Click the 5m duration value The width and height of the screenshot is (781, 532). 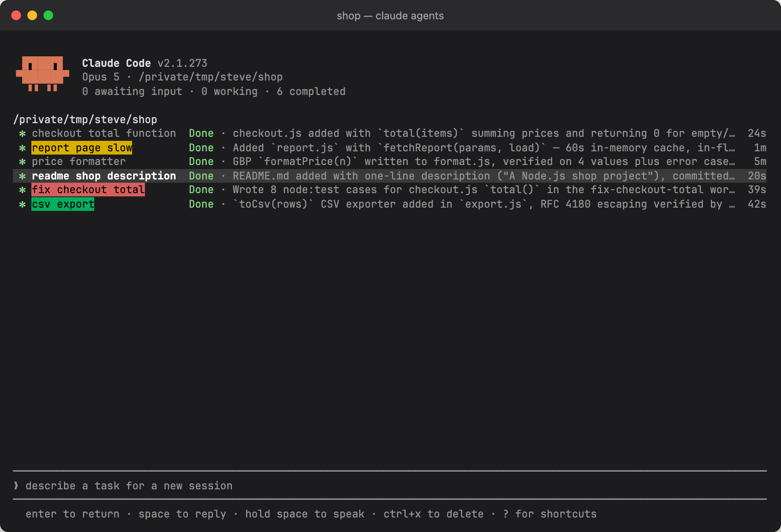pyautogui.click(x=760, y=162)
